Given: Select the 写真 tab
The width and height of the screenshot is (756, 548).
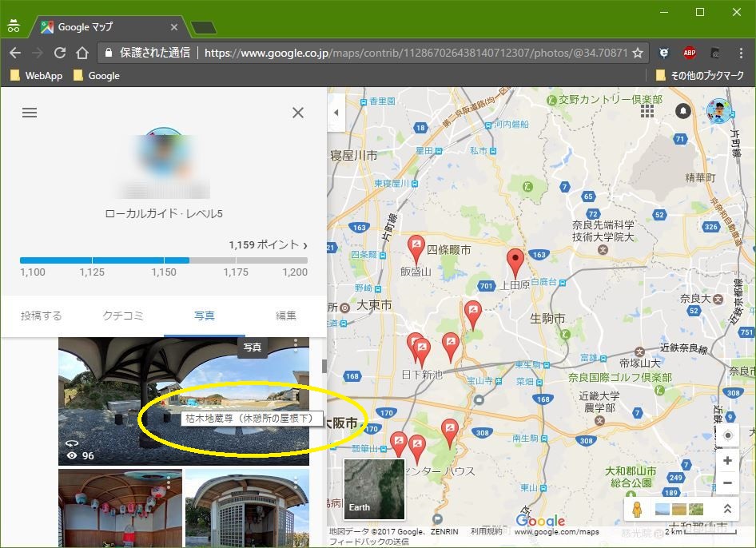Looking at the screenshot, I should click(x=205, y=316).
